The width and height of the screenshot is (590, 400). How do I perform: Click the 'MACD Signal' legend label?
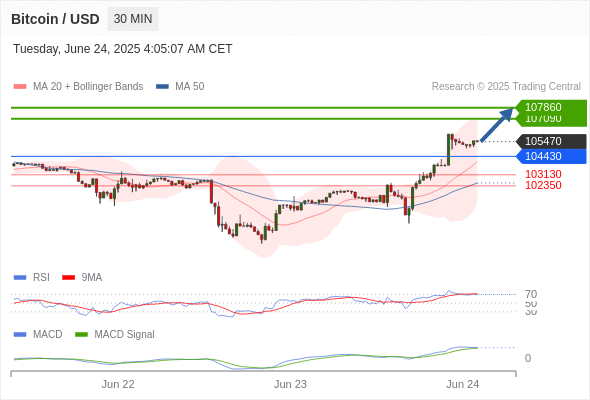pos(125,335)
